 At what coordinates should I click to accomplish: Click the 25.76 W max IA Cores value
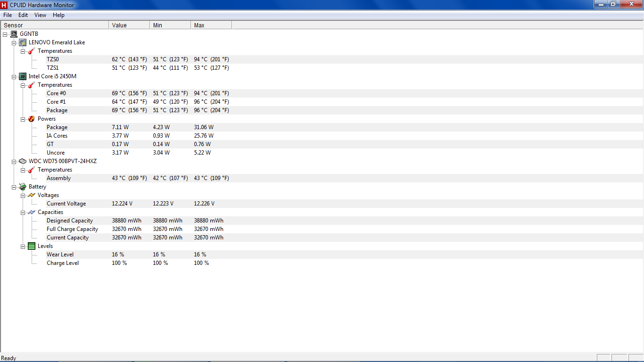pyautogui.click(x=204, y=136)
